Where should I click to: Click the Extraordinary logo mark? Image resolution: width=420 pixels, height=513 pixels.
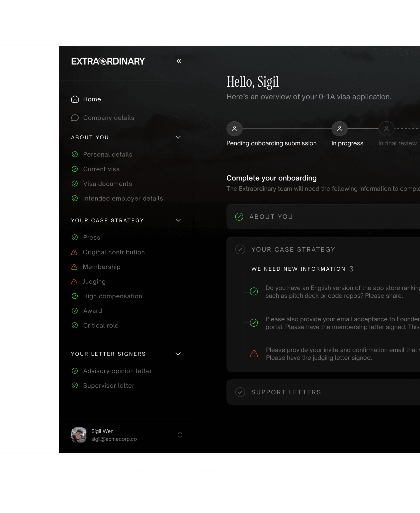103,61
